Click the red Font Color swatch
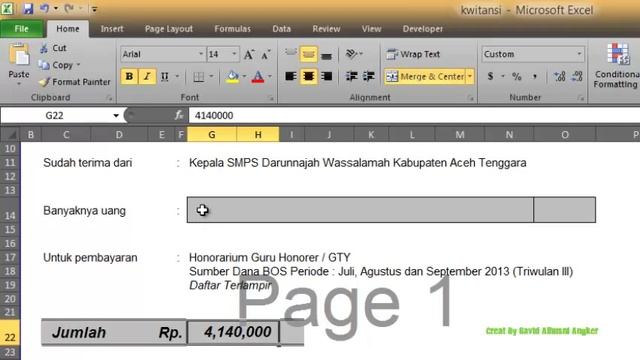The width and height of the screenshot is (640, 360). 258,77
